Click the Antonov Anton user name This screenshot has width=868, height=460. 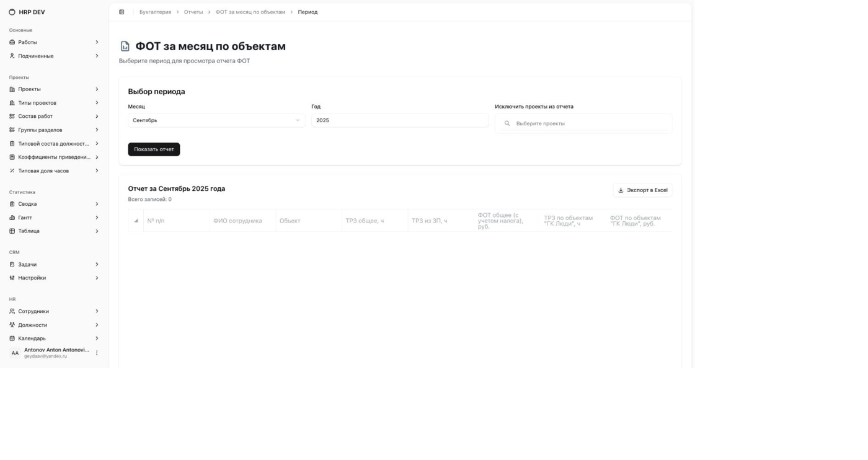(56, 350)
